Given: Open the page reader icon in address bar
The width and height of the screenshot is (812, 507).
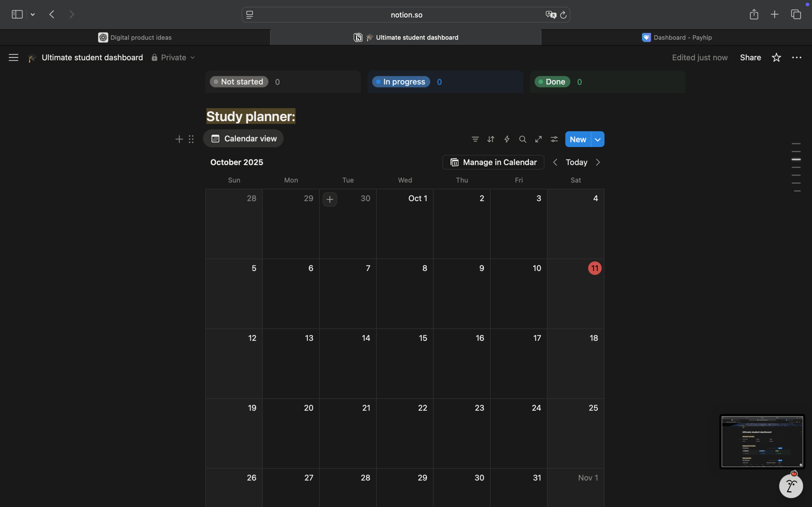Looking at the screenshot, I should (250, 15).
